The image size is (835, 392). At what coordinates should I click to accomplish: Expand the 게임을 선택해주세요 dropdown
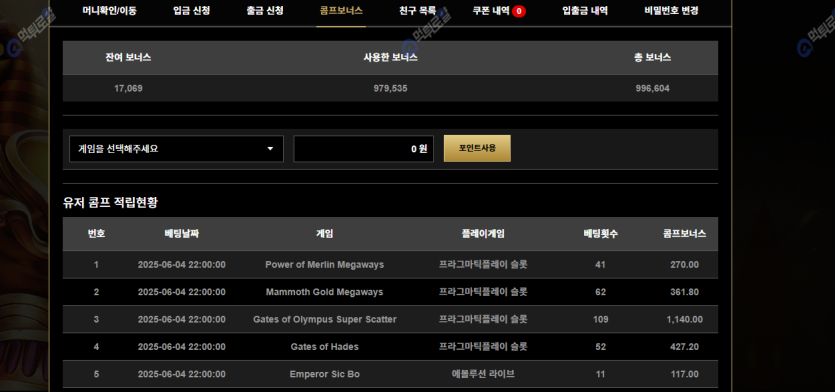click(176, 149)
